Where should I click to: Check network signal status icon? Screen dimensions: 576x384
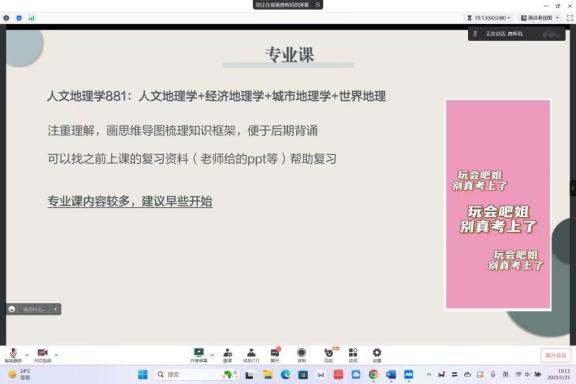[31, 18]
